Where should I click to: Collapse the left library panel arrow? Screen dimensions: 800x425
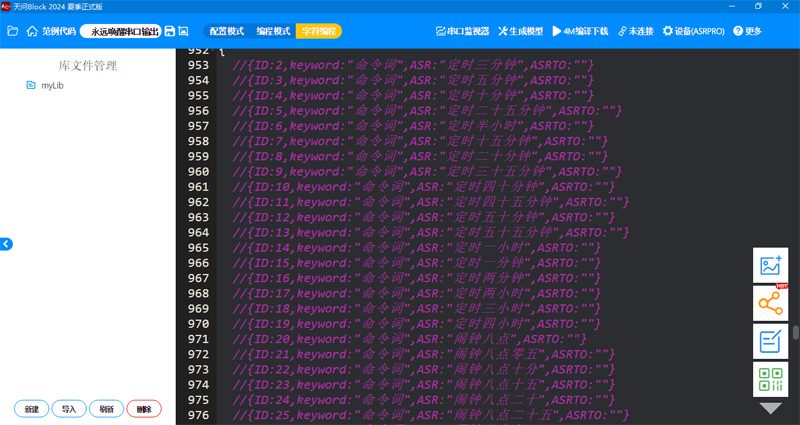point(6,244)
